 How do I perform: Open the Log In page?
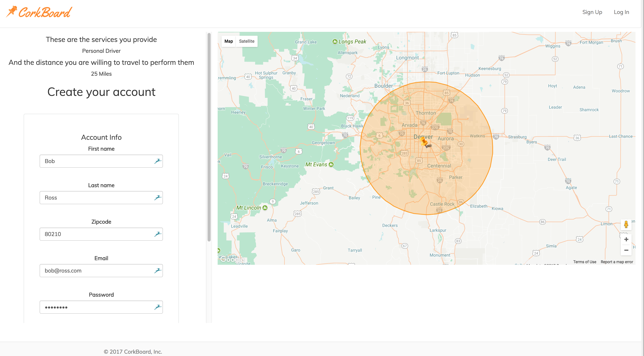621,12
